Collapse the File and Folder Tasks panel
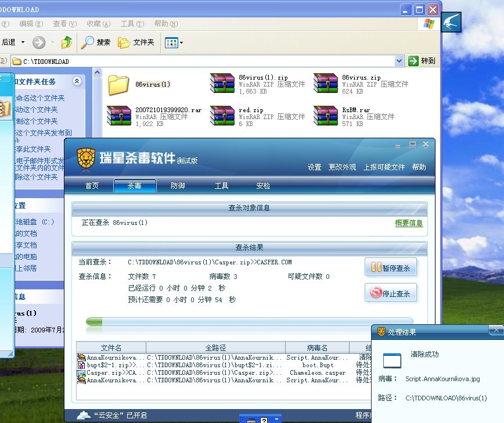The height and width of the screenshot is (423, 504). click(77, 81)
